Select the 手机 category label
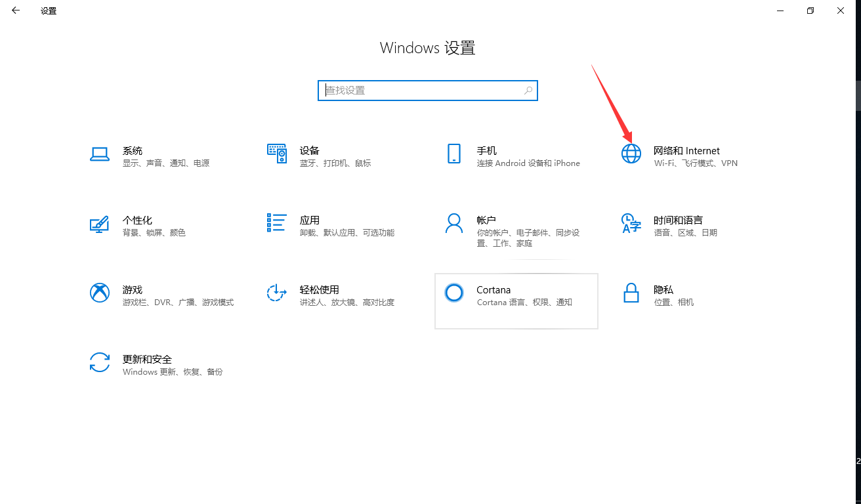The width and height of the screenshot is (861, 504). click(487, 151)
